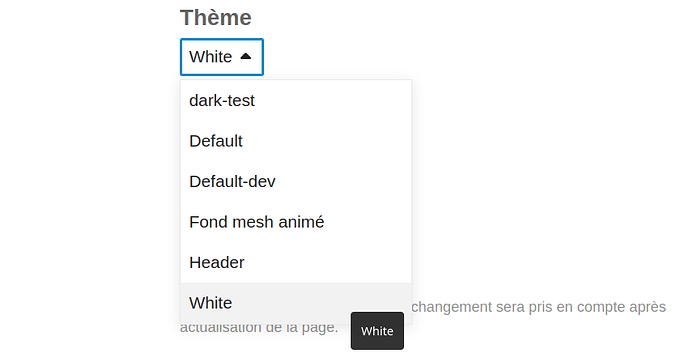Choose the Header theme option
Screen dimensions: 690x362
[x=296, y=263]
